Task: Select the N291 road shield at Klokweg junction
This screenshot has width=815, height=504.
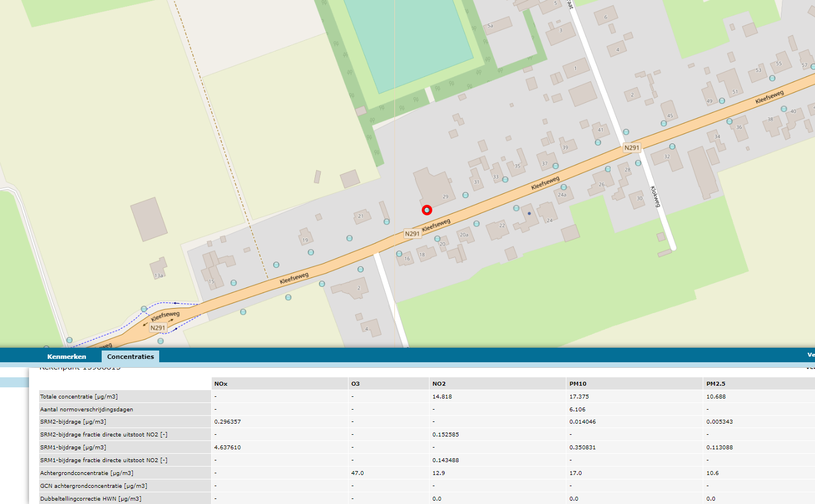Action: coord(632,148)
